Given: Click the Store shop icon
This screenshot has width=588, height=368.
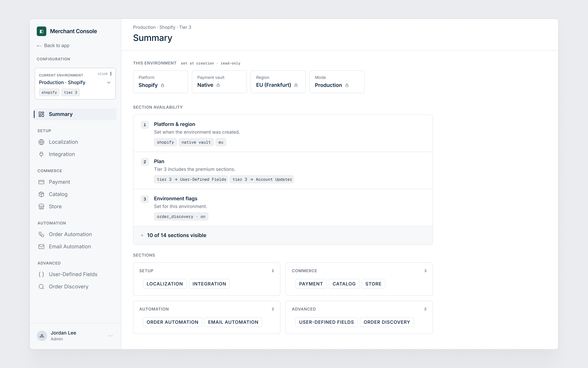Looking at the screenshot, I should tap(41, 206).
